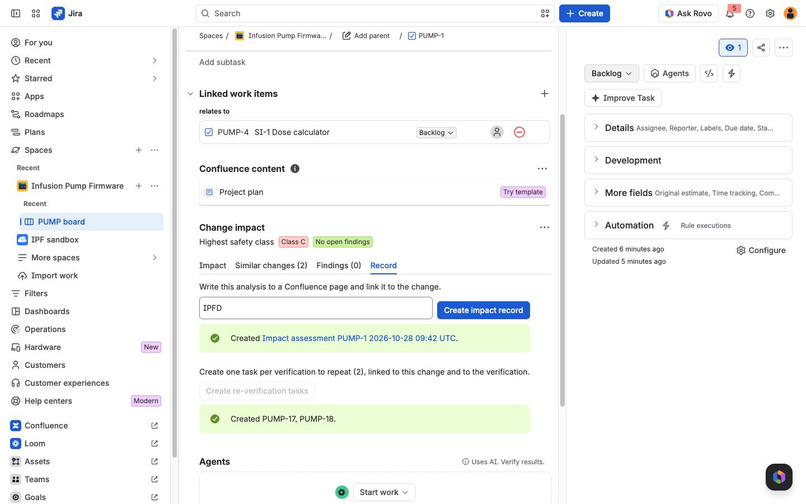Click the assignee avatar on PUMP-4 row
The width and height of the screenshot is (806, 504).
point(497,132)
